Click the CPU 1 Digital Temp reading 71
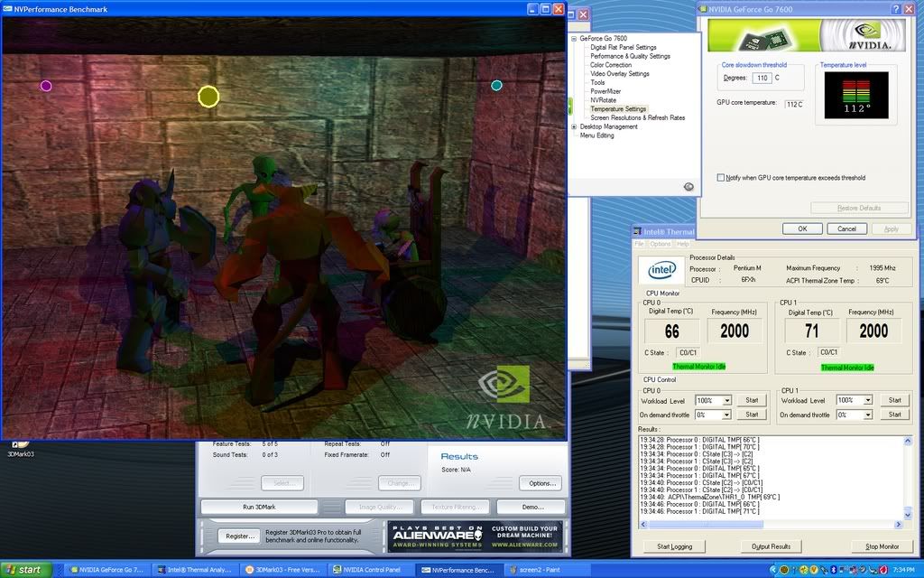This screenshot has width=924, height=578. tap(811, 331)
